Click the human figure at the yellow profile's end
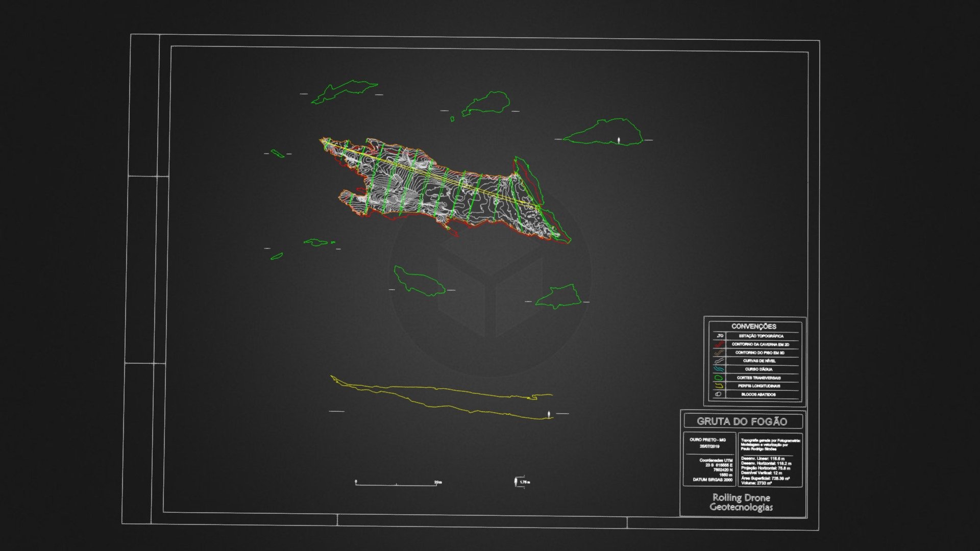 click(549, 414)
